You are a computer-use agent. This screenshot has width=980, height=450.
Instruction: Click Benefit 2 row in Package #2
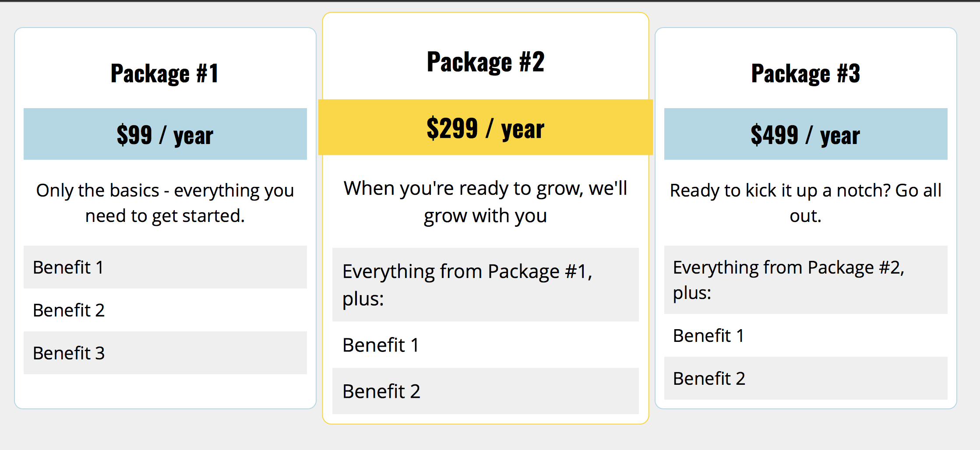[485, 391]
